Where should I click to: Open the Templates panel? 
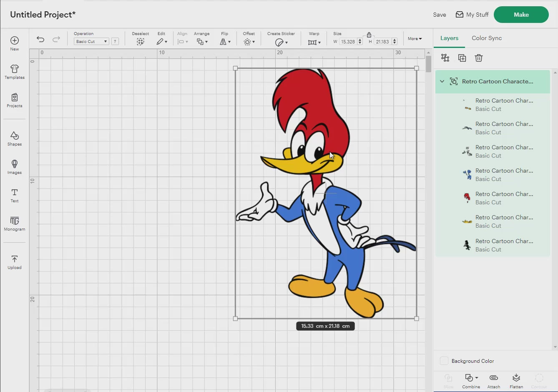click(15, 72)
